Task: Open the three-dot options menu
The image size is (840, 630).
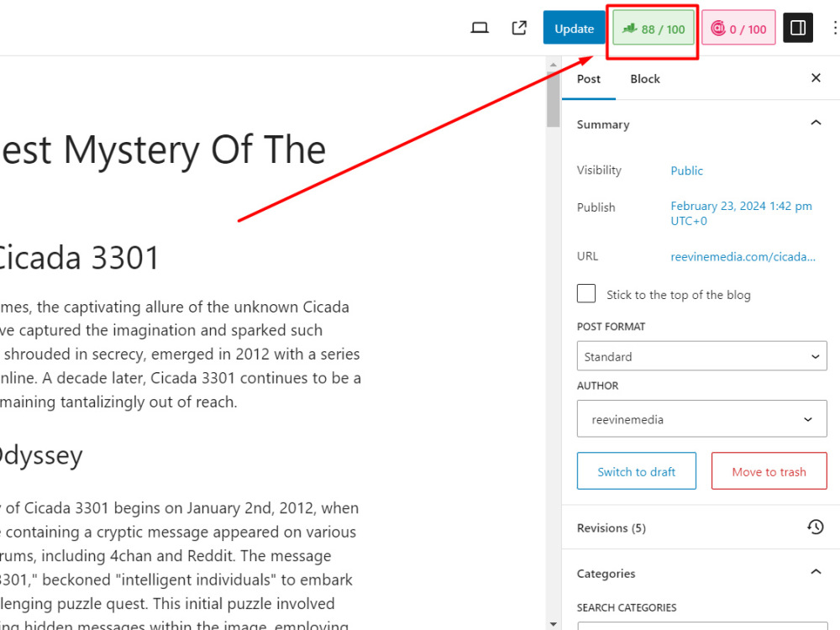Action: (x=835, y=28)
